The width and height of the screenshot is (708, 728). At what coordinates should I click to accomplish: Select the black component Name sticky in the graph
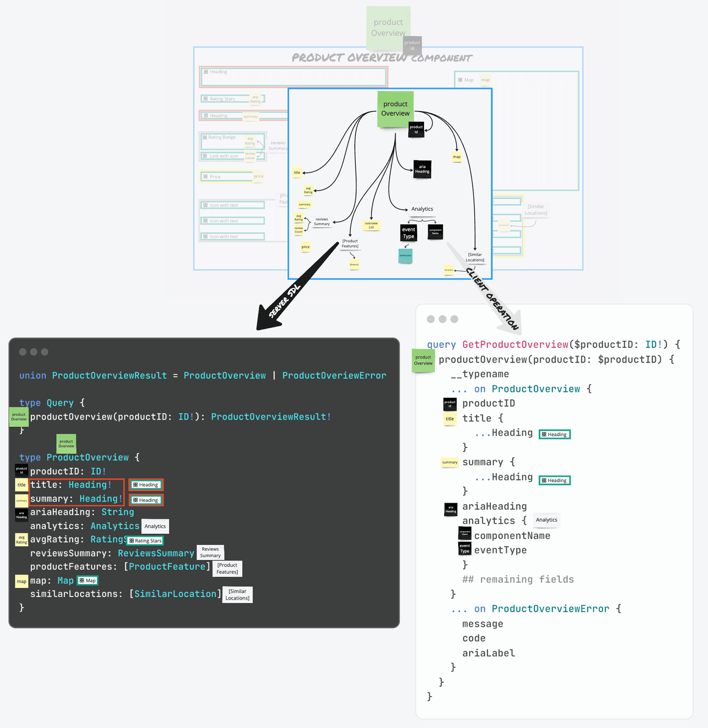(x=435, y=232)
